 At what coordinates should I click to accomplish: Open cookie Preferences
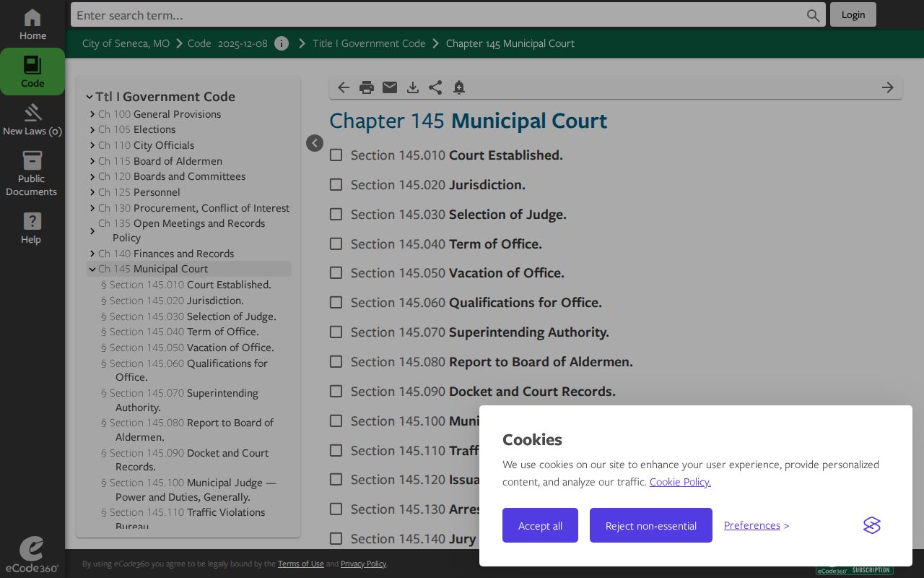pos(752,525)
